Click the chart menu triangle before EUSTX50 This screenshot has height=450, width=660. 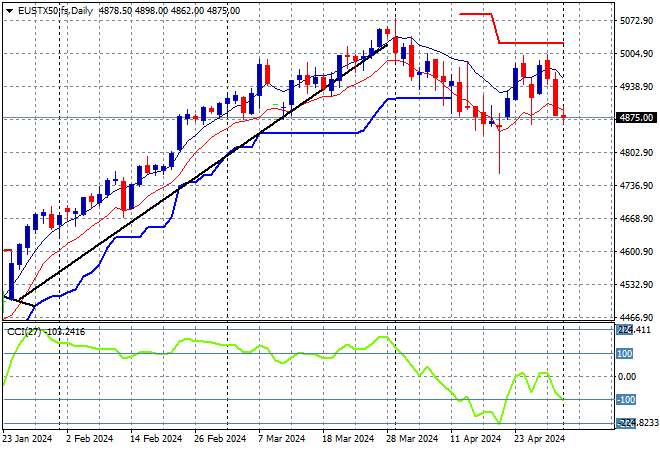[x=9, y=11]
